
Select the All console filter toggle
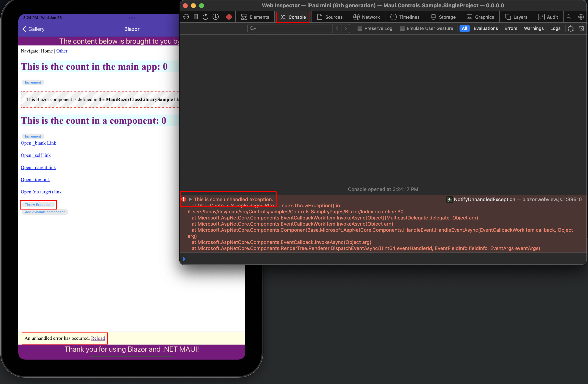pyautogui.click(x=464, y=29)
